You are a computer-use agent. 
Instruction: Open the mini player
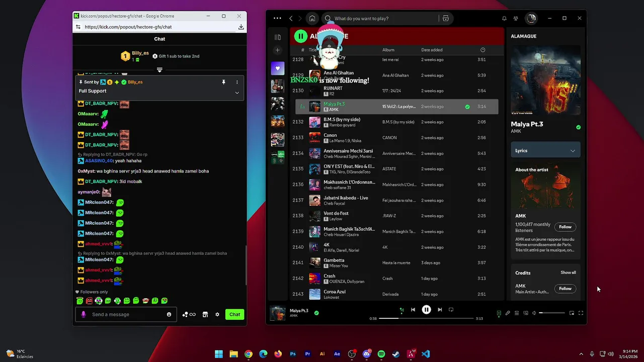pyautogui.click(x=572, y=313)
